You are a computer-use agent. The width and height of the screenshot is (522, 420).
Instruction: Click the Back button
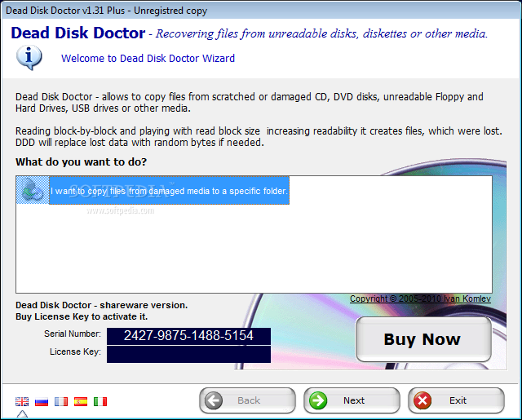point(247,400)
